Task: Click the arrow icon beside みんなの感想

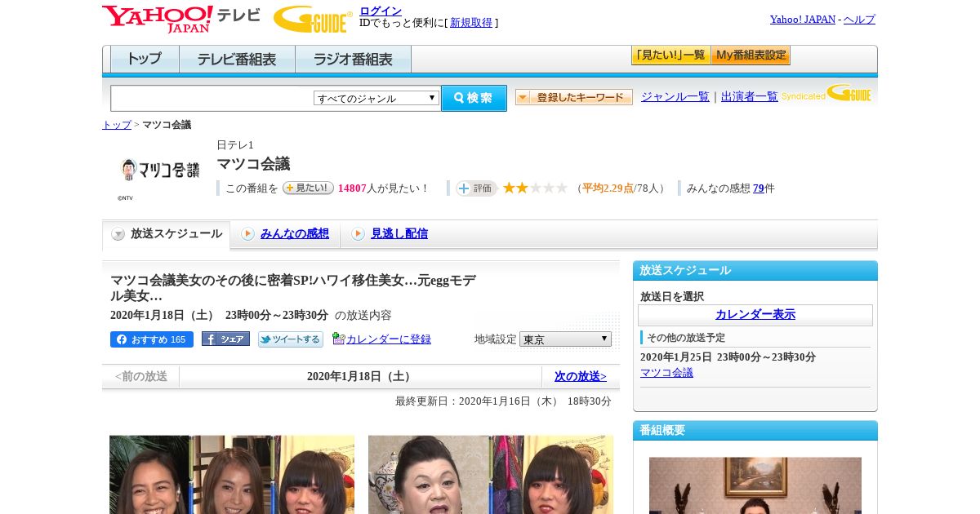Action: [x=247, y=234]
